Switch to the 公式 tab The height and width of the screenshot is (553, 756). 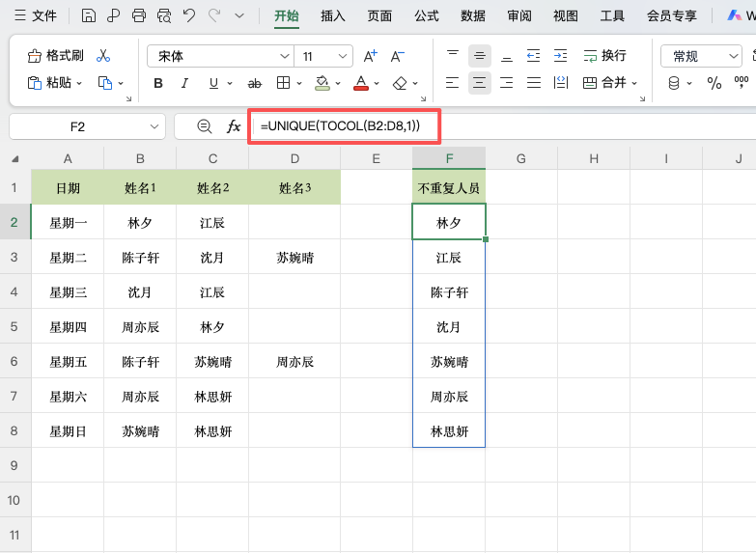427,15
